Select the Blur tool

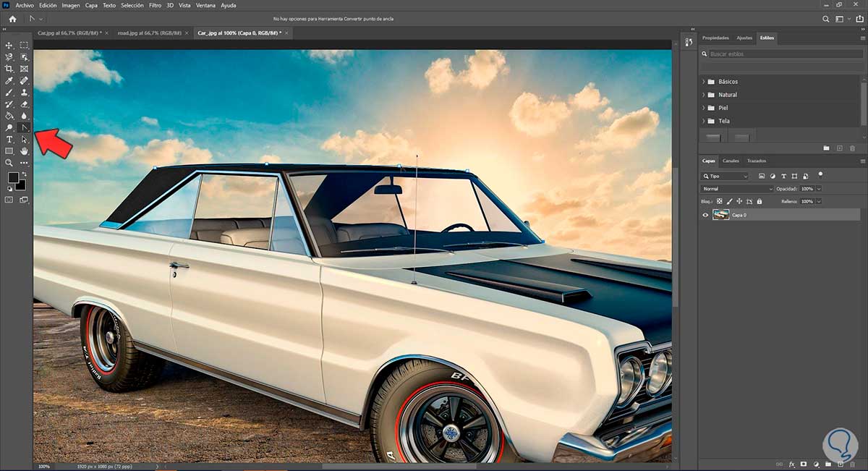click(24, 116)
